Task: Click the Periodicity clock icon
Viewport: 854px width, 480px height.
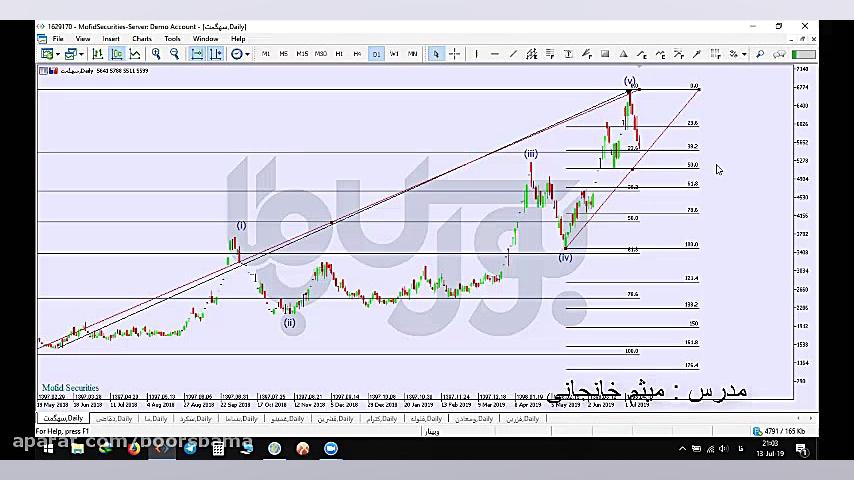Action: 236,54
